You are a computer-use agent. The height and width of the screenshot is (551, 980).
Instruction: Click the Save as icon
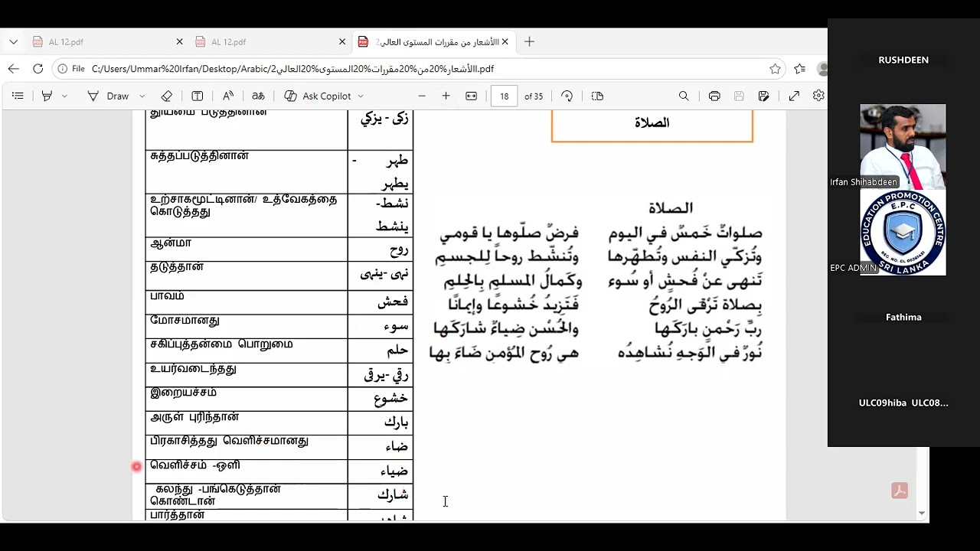coord(763,96)
